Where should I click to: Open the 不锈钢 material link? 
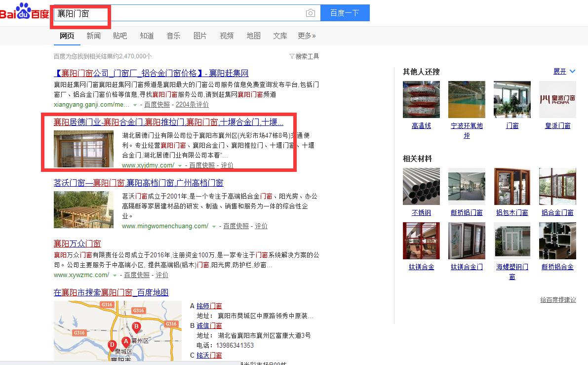(x=421, y=213)
